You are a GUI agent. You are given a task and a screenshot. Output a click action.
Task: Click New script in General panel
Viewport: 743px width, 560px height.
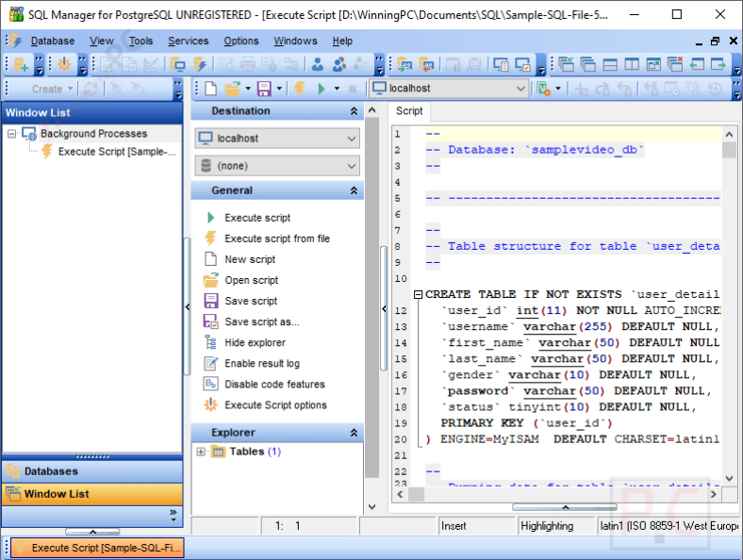pyautogui.click(x=250, y=259)
